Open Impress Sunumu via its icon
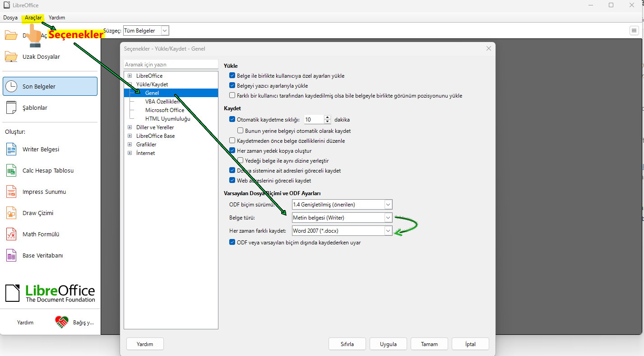The image size is (644, 356). point(11,192)
